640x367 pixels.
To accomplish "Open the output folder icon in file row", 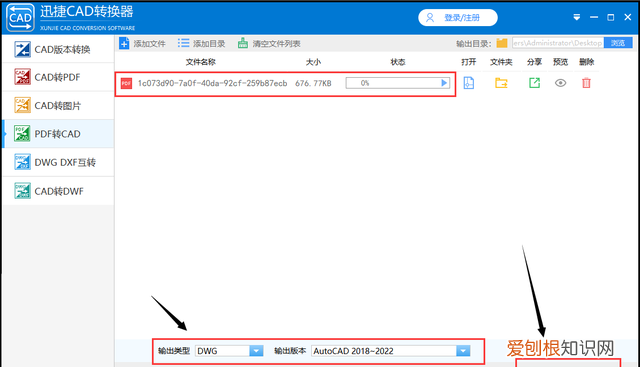I will point(501,83).
